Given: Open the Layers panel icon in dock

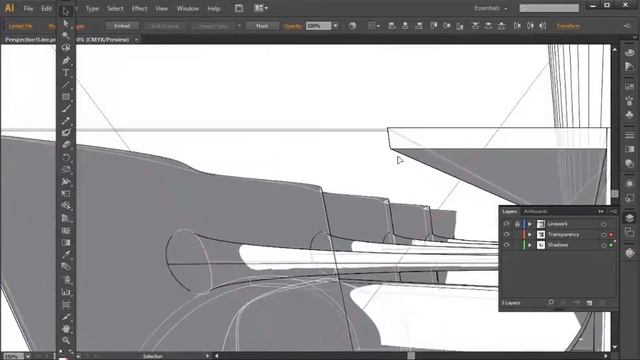Looking at the screenshot, I should pyautogui.click(x=629, y=218).
